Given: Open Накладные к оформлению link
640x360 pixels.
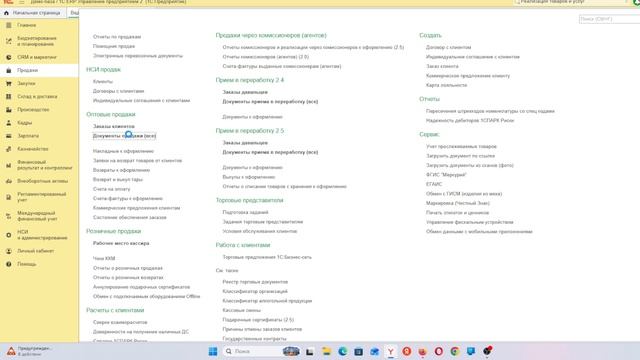Looking at the screenshot, I should [123, 151].
